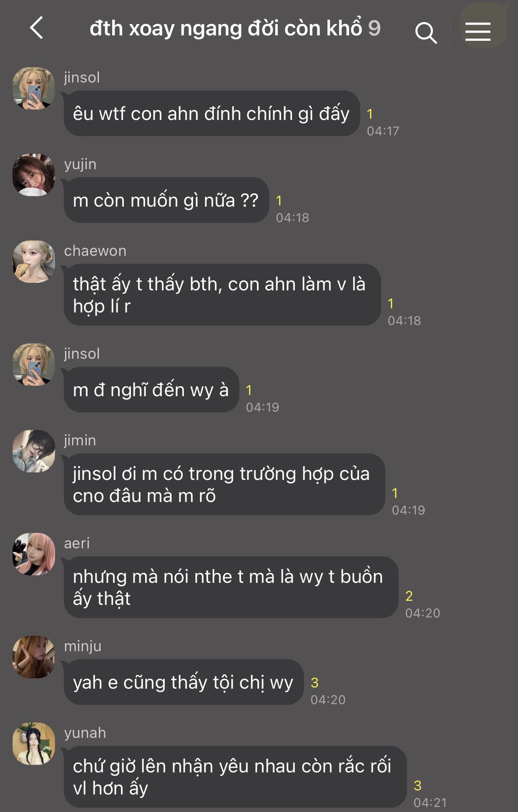
Task: Open aeri's pink-hair avatar
Action: (34, 554)
